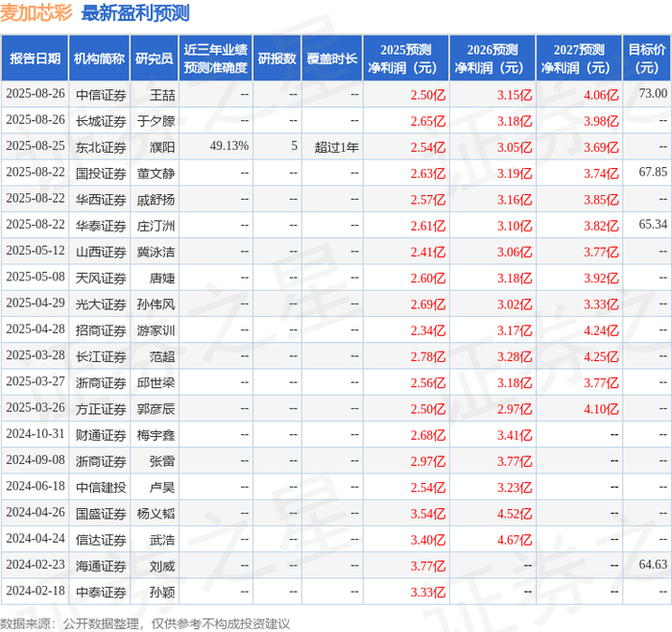Image resolution: width=672 pixels, height=632 pixels.
Task: Click the 报告日期 column header
Action: click(35, 59)
